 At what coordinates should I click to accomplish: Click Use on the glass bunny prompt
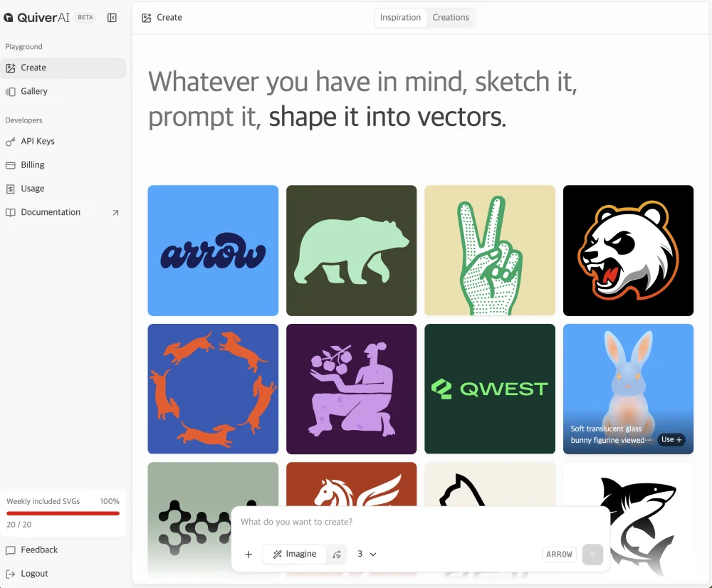671,439
